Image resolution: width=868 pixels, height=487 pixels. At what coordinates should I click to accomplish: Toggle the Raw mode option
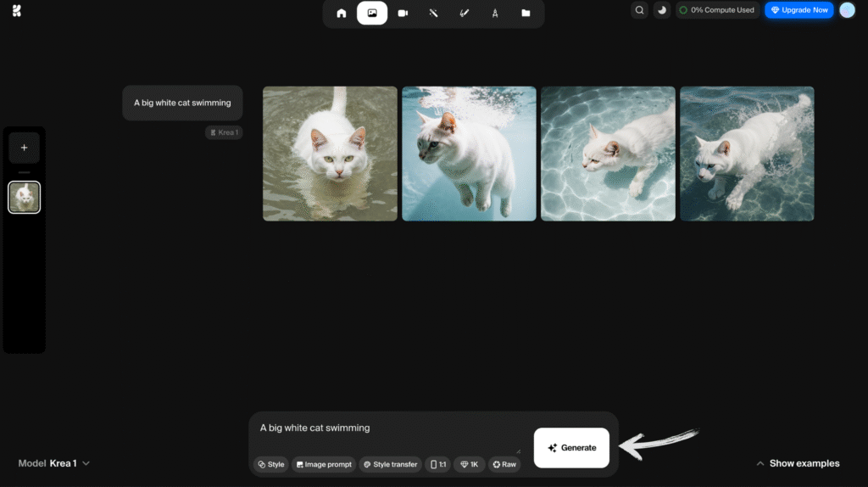504,464
